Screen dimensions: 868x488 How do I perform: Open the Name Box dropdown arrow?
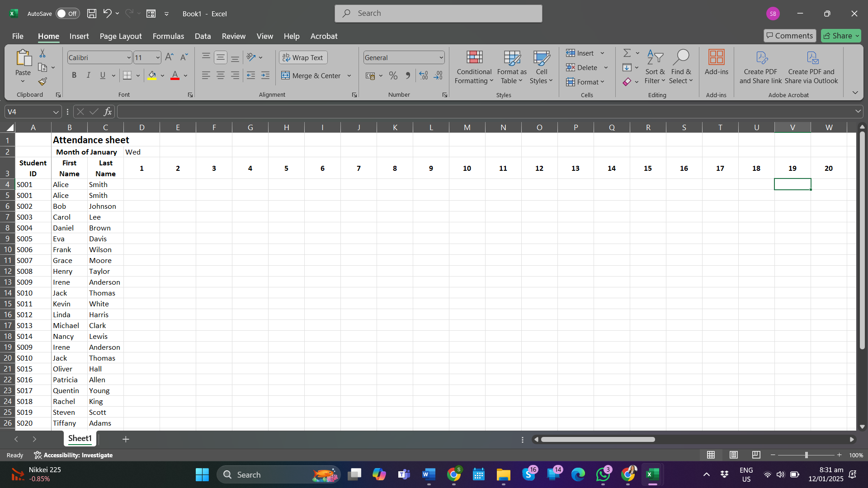(x=56, y=112)
